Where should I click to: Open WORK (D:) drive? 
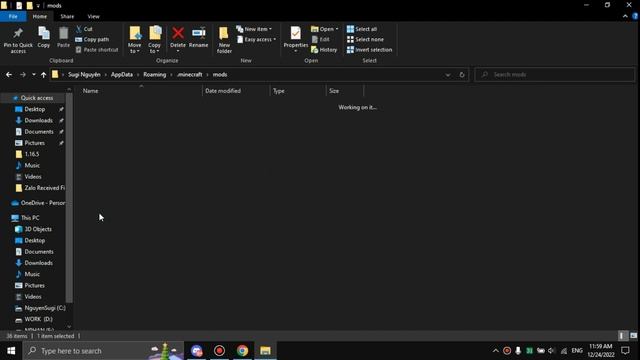point(38,319)
